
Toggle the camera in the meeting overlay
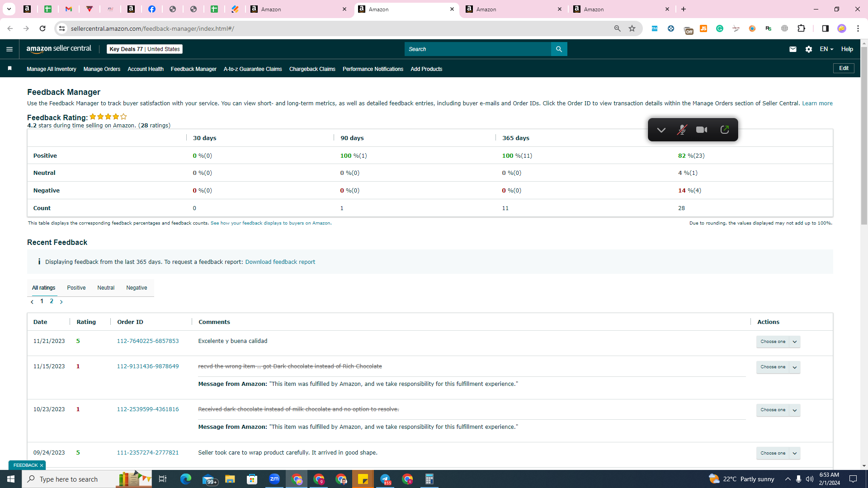(702, 130)
